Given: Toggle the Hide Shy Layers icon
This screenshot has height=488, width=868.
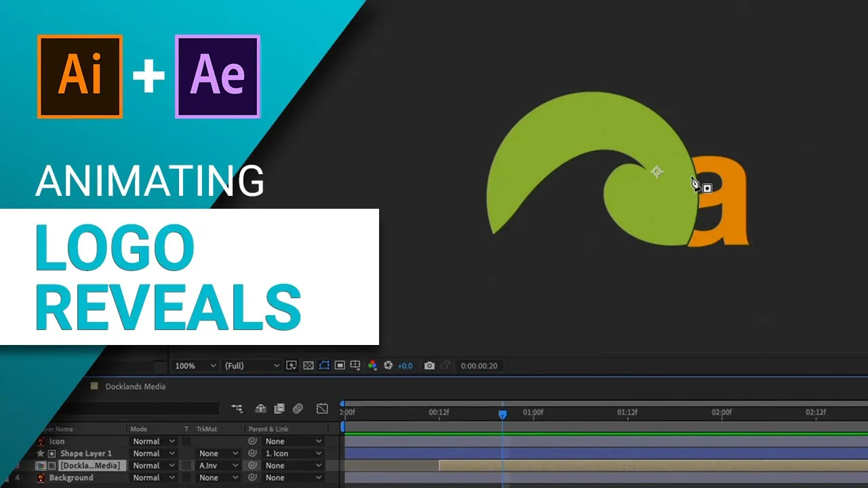Looking at the screenshot, I should 260,408.
